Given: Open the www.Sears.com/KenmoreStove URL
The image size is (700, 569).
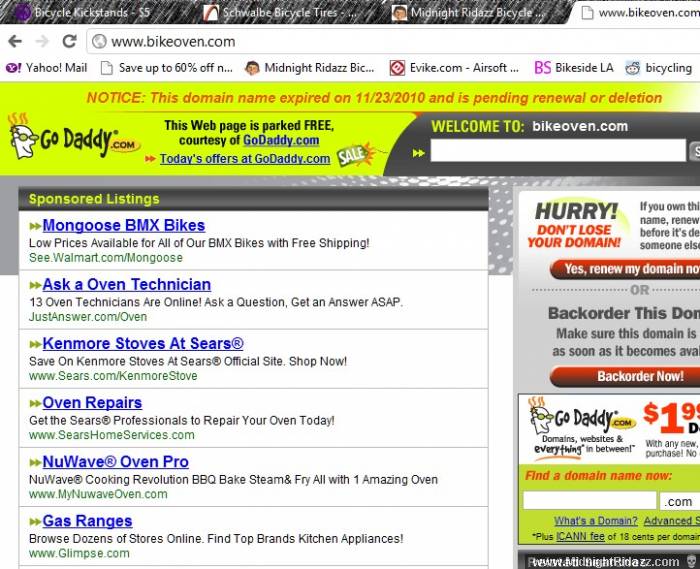Looking at the screenshot, I should (x=113, y=376).
